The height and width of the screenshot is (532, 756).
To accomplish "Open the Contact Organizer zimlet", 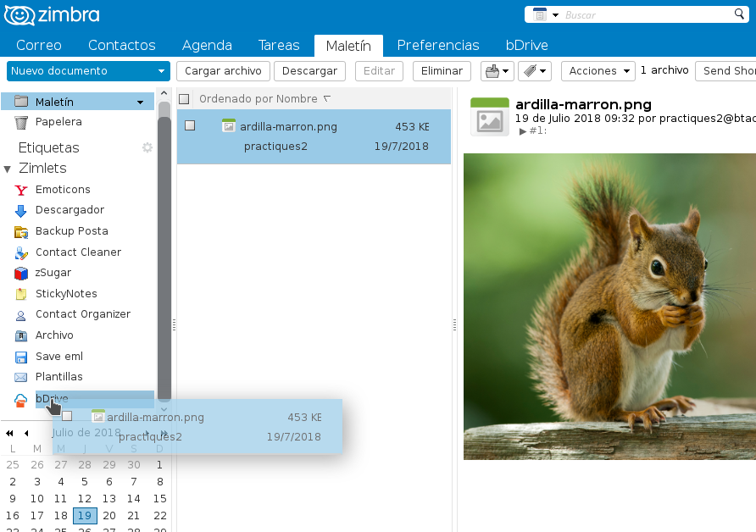I will click(83, 314).
